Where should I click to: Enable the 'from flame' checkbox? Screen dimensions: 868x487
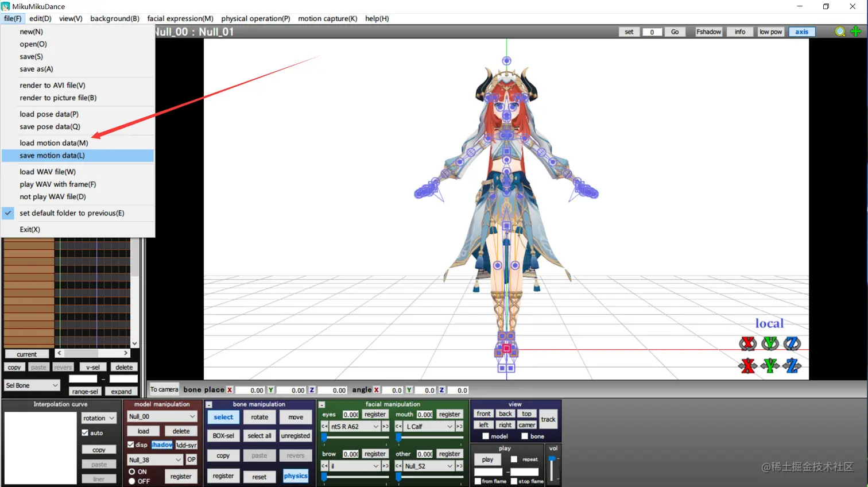click(478, 481)
